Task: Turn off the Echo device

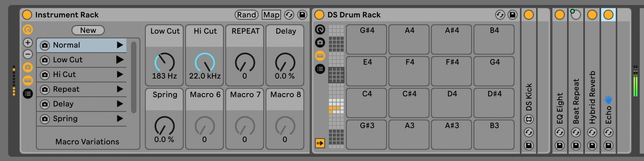Action: tap(608, 15)
